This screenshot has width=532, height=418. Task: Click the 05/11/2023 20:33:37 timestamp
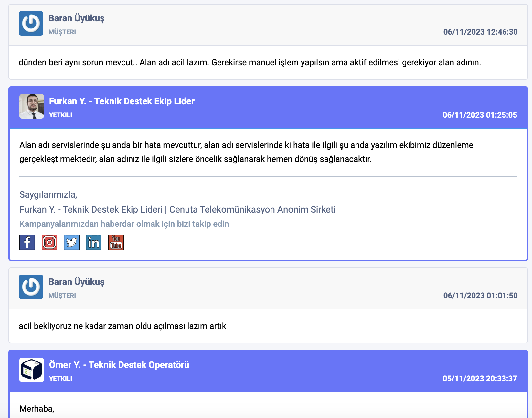point(480,379)
